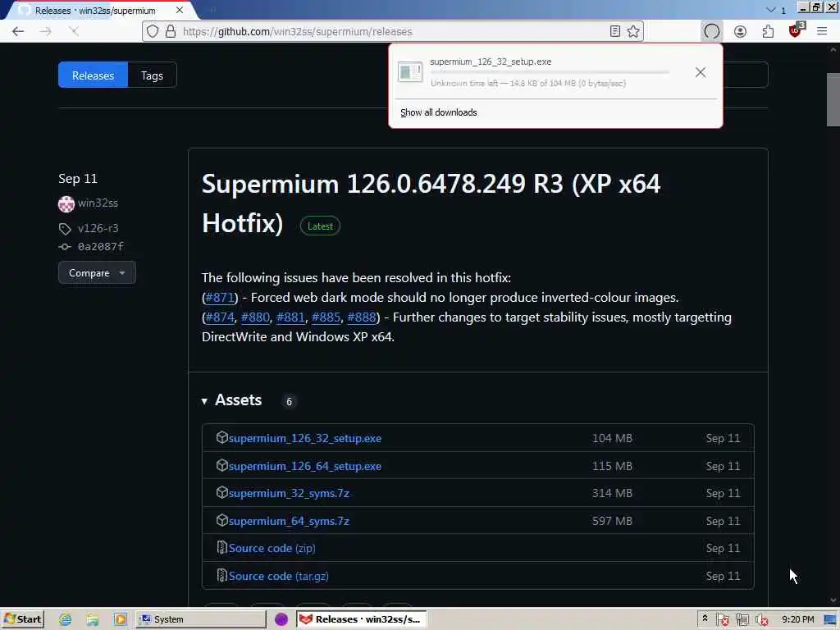The width and height of the screenshot is (840, 630).
Task: Select the Releases tab
Action: click(94, 75)
